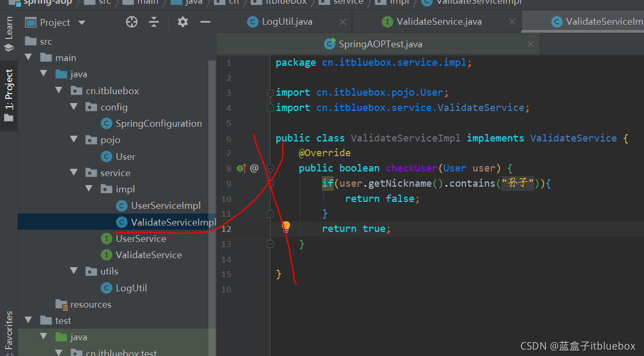Click the @ annotation gutter marker on line 8
Image resolution: width=644 pixels, height=356 pixels.
click(x=254, y=168)
